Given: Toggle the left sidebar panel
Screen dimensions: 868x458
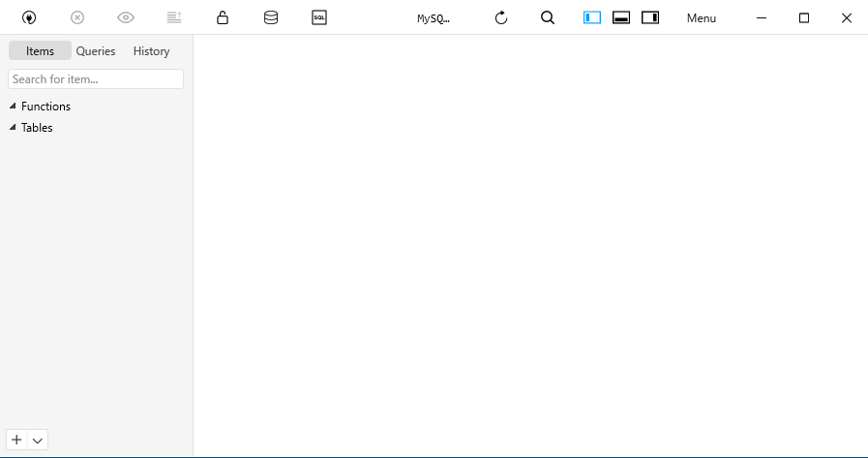Looking at the screenshot, I should 592,17.
